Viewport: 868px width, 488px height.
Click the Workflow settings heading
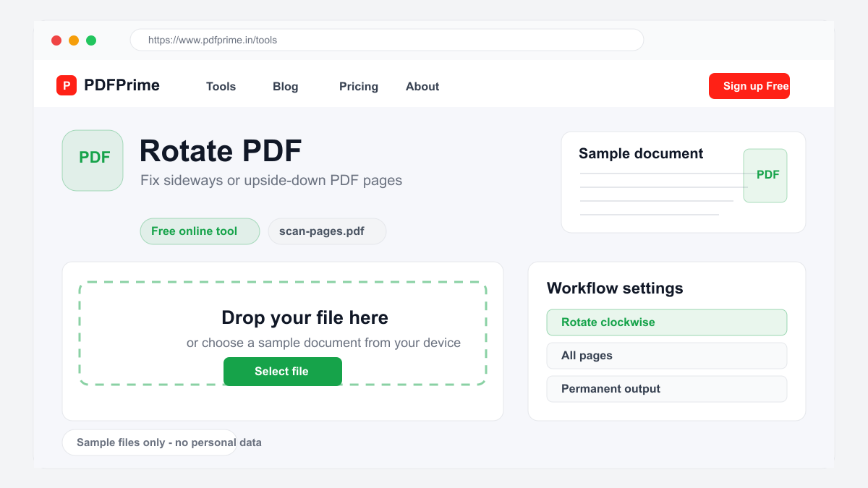tap(615, 288)
